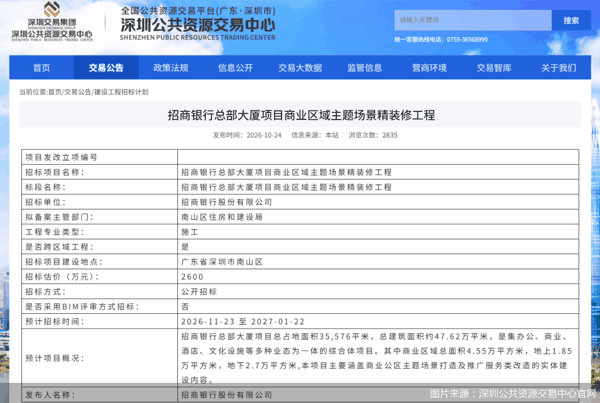Open the 交易大数据 nav tab
The height and width of the screenshot is (403, 600).
pos(300,68)
